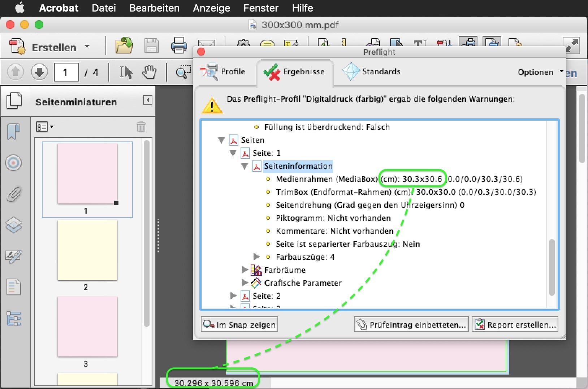Close the Preflight window

[x=201, y=52]
